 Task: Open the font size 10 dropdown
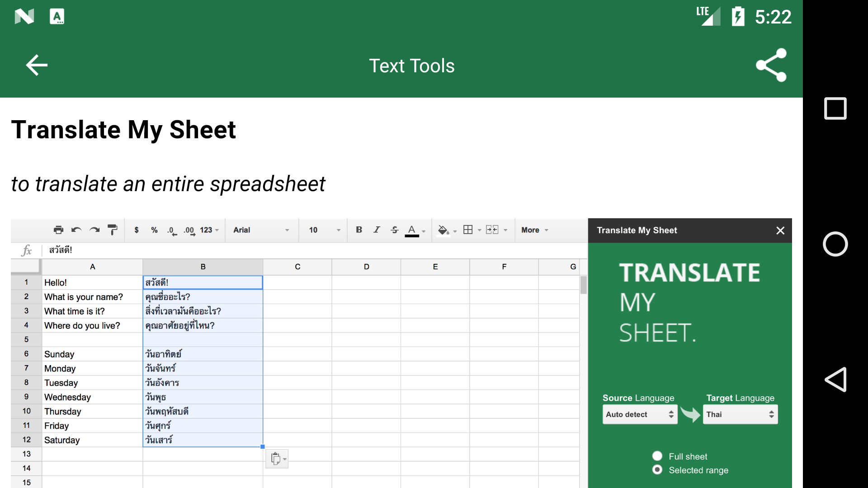325,230
